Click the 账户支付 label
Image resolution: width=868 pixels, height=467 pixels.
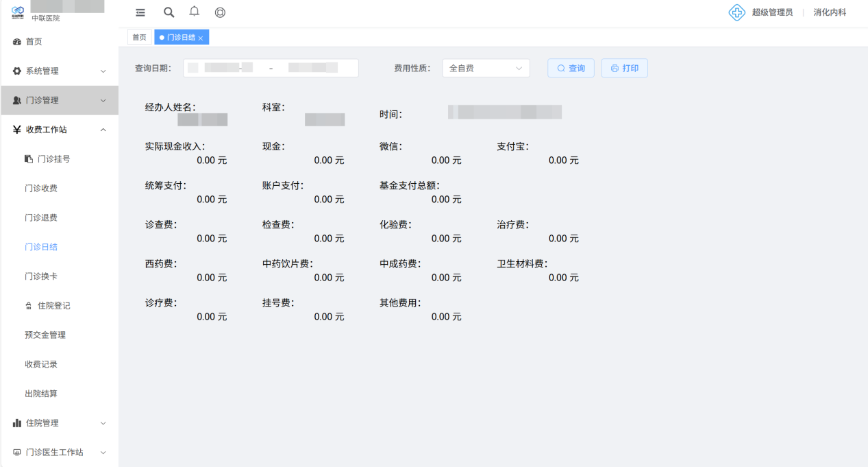tap(283, 185)
